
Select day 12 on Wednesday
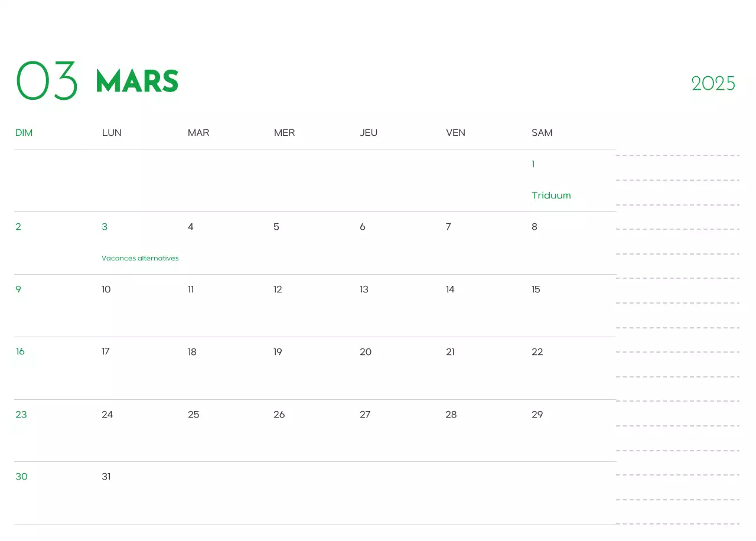(x=278, y=289)
